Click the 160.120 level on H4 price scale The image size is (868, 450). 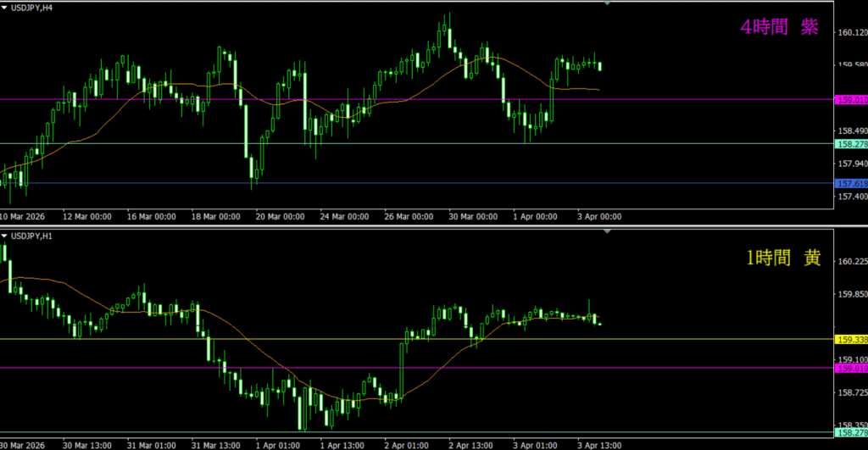coord(851,33)
